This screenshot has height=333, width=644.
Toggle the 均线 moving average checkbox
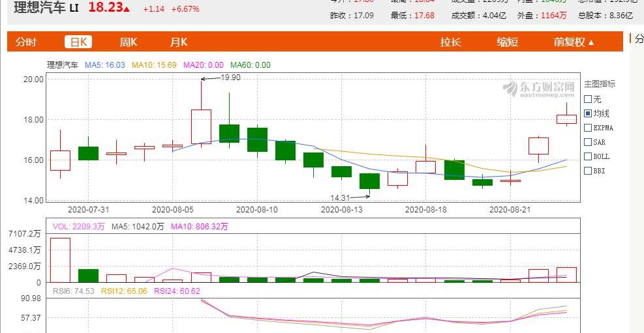click(x=588, y=113)
